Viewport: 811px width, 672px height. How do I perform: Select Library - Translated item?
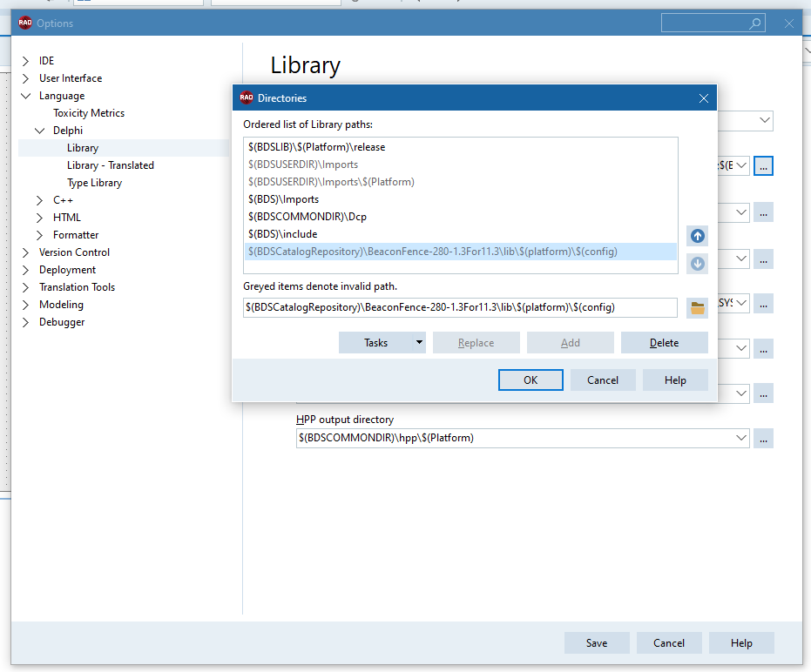click(110, 165)
